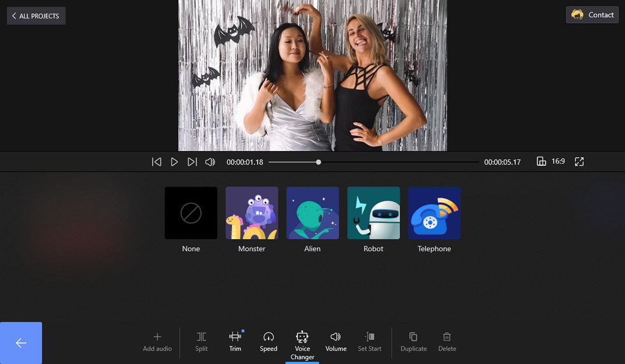625x364 pixels.
Task: Open the 16:9 aspect ratio selector
Action: click(551, 161)
